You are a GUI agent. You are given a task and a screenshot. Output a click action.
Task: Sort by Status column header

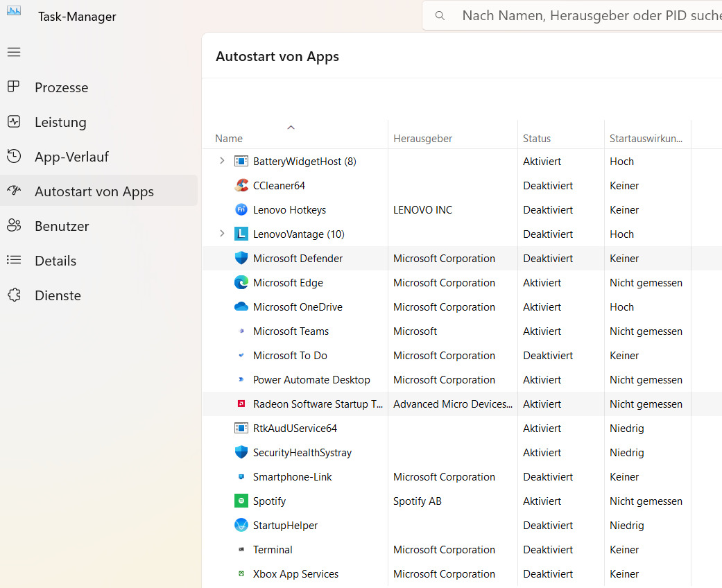537,138
